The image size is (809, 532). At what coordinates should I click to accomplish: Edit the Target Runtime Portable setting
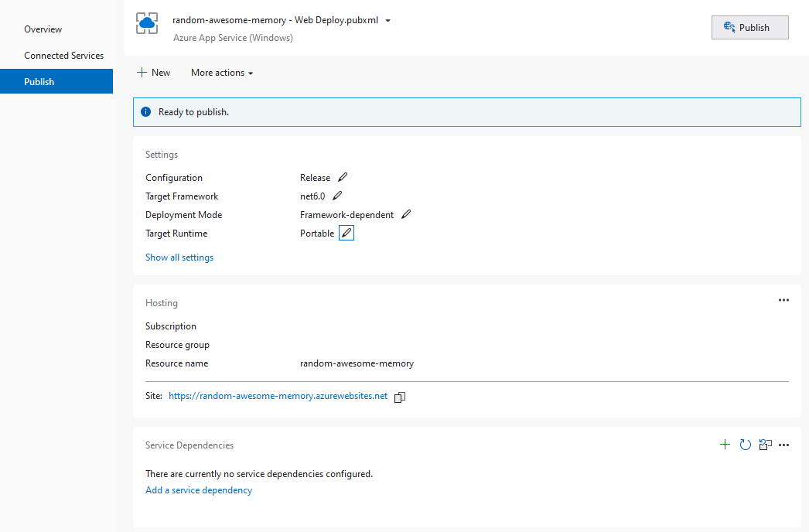tap(346, 234)
